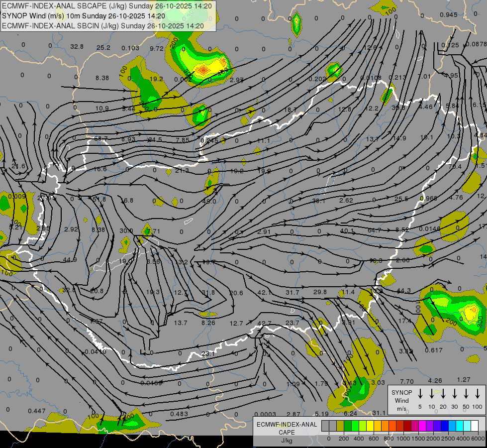Click the map value '0.0469'

151,383
